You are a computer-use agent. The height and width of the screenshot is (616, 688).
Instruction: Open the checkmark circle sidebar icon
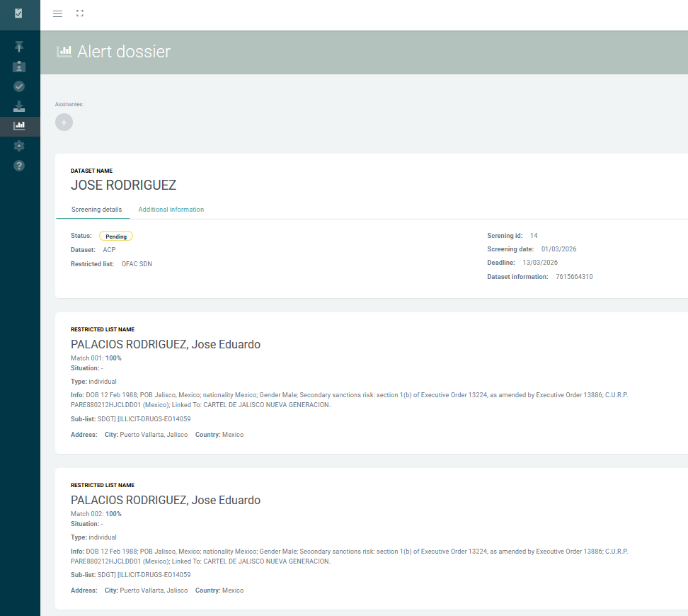(19, 86)
